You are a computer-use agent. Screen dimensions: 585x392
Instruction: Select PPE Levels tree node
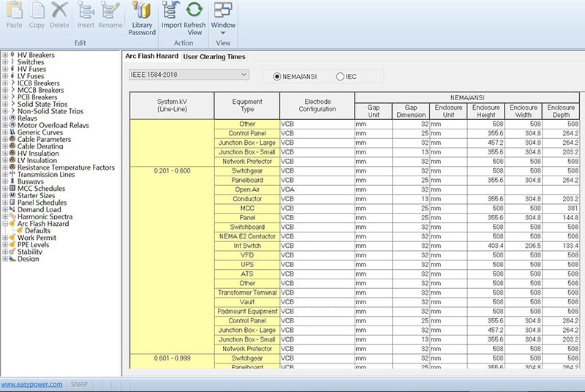click(x=33, y=245)
